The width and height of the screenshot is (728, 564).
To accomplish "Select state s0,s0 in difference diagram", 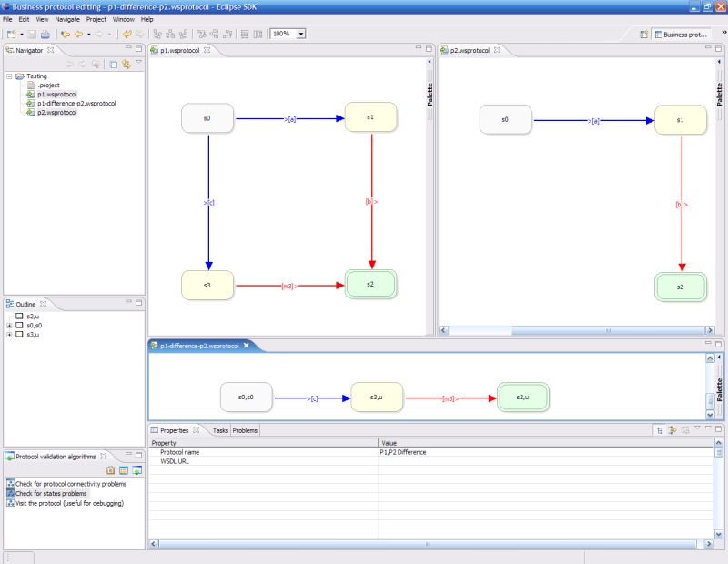I will (x=246, y=398).
